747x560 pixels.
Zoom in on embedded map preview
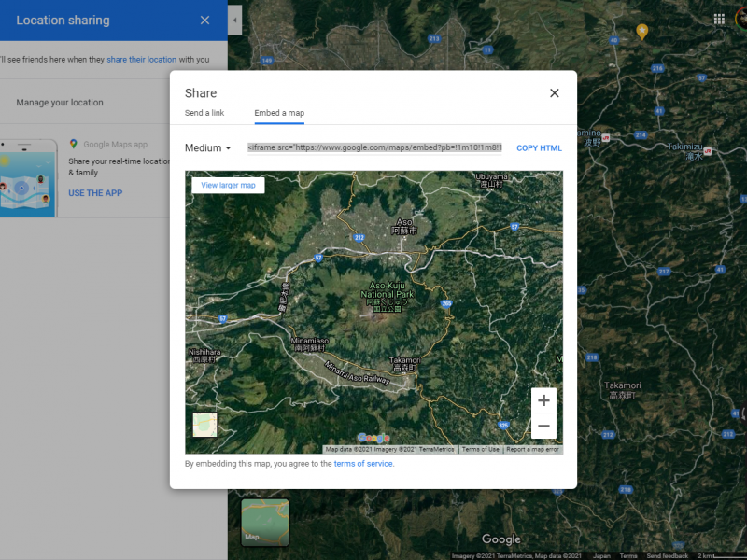coord(543,400)
